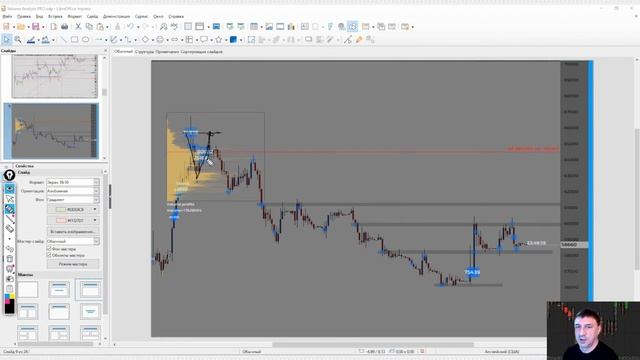The height and width of the screenshot is (360, 640).
Task: Open the Демонстрация menu
Action: (x=116, y=17)
